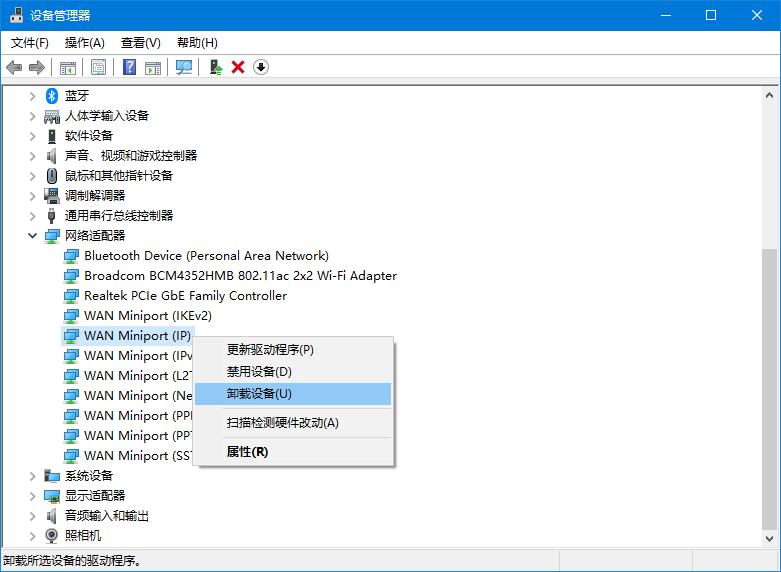Close the Device Manager window
Screen dimensions: 781x572
pyautogui.click(x=757, y=15)
